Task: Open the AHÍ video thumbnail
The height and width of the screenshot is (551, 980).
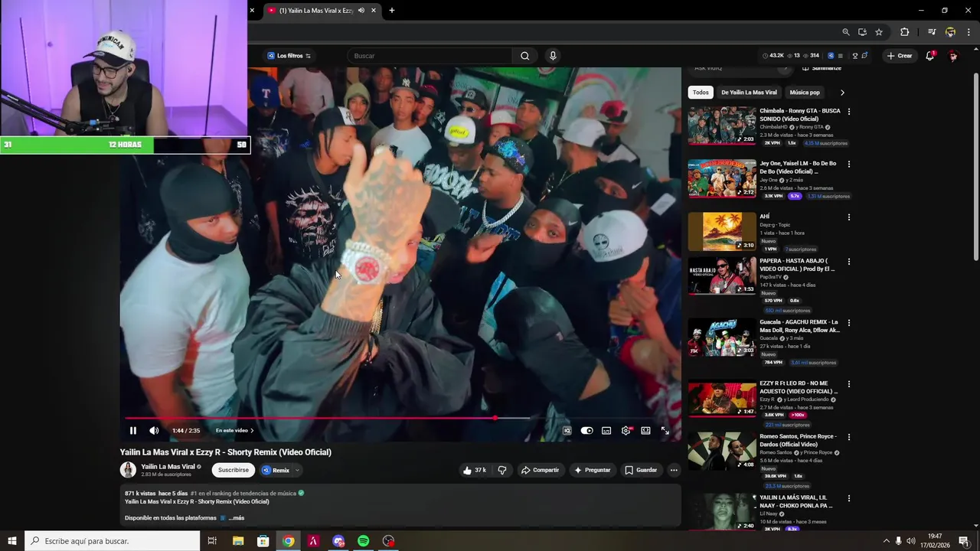Action: tap(722, 232)
